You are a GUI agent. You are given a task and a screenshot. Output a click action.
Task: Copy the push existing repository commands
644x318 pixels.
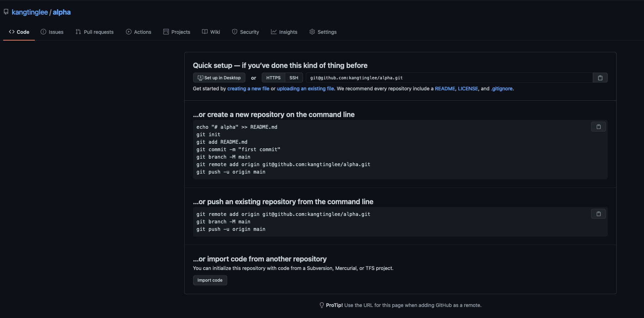[x=598, y=214]
